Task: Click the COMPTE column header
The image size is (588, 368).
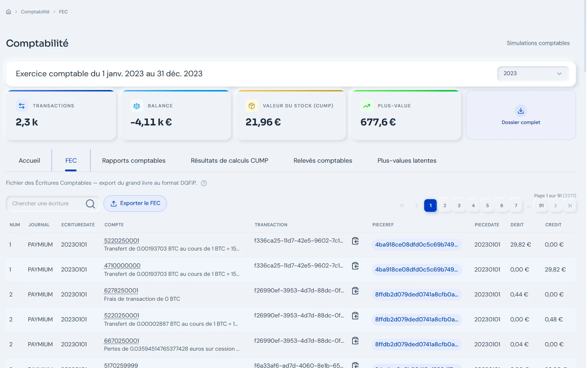Action: point(114,225)
